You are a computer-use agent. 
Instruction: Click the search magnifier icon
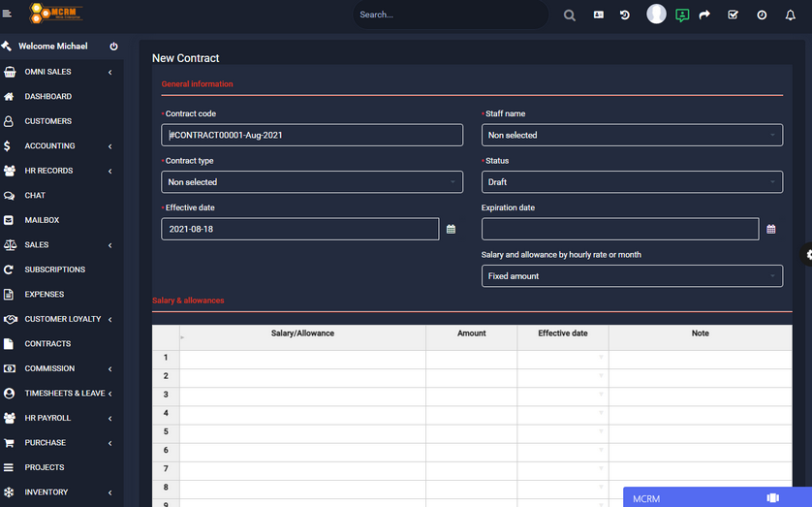tap(570, 15)
